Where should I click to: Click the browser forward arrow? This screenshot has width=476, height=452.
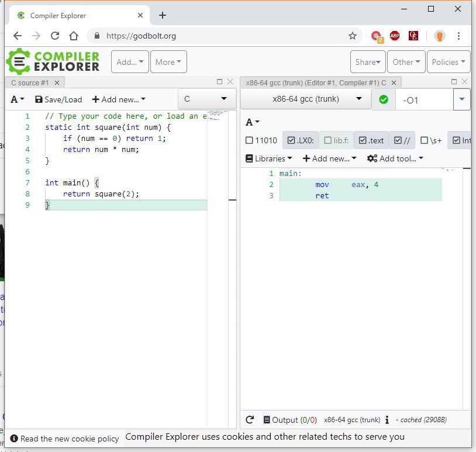point(36,36)
